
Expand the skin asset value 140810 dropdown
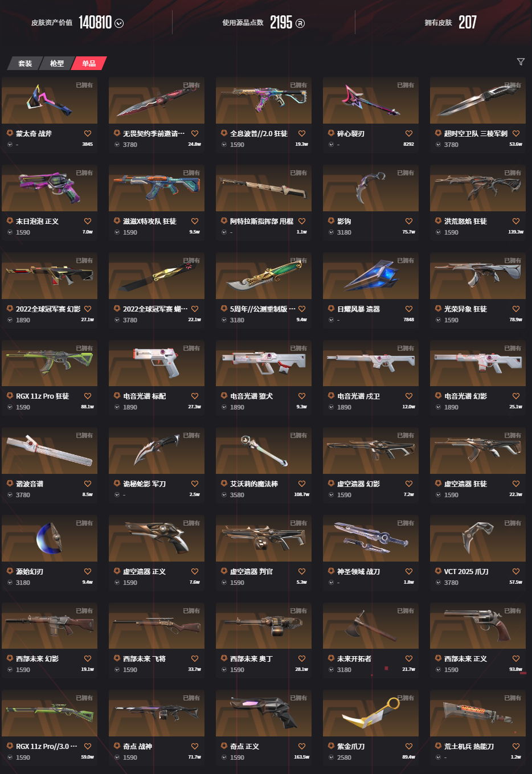click(119, 23)
